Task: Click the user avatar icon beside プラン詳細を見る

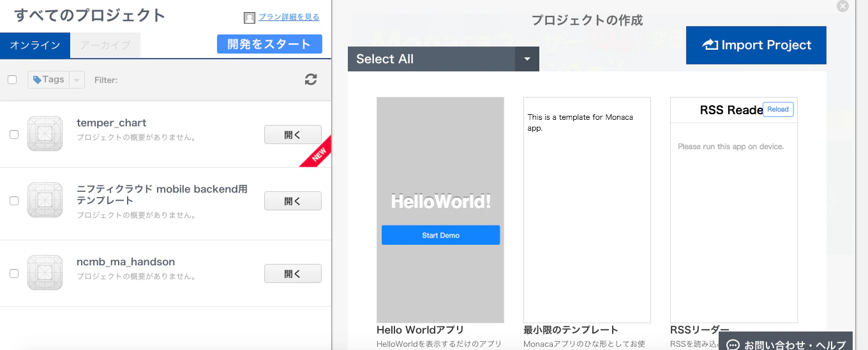Action: [x=250, y=18]
